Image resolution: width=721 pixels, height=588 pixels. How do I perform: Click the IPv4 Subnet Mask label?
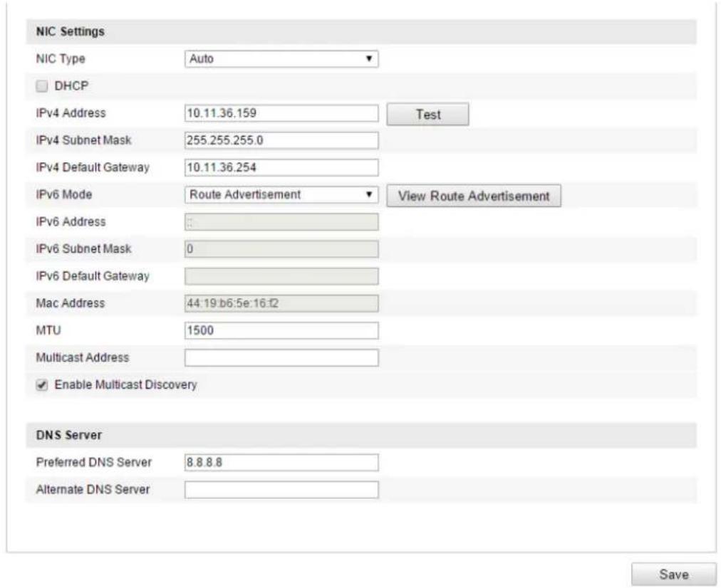point(83,140)
